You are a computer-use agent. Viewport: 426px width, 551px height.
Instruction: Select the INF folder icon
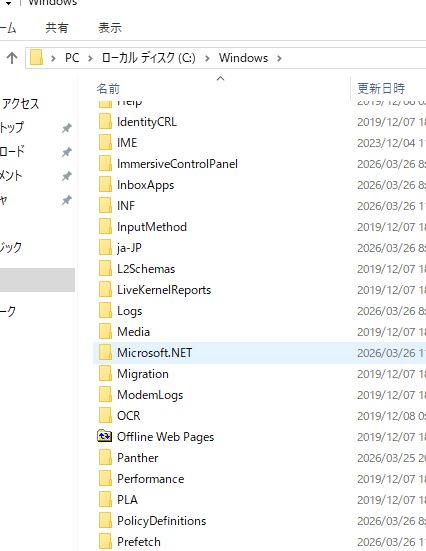(105, 206)
